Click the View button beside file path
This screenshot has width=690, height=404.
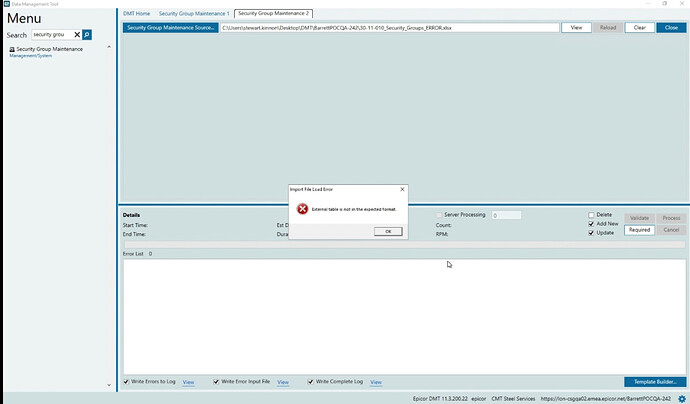pyautogui.click(x=576, y=28)
